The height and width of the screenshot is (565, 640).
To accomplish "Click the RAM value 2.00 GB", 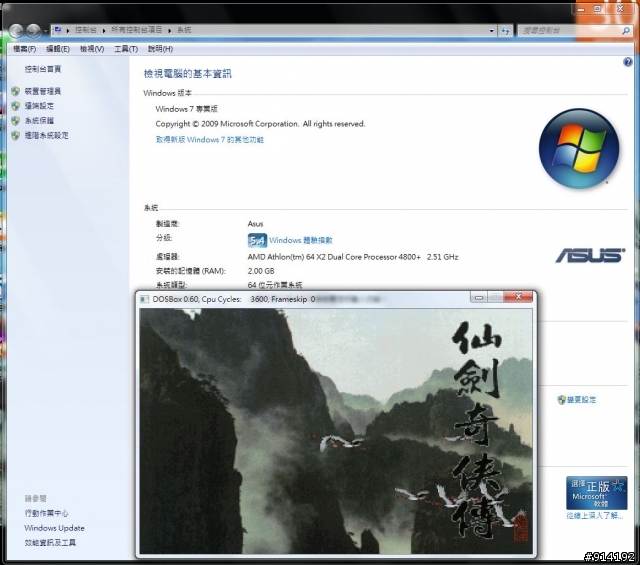I will click(x=261, y=271).
